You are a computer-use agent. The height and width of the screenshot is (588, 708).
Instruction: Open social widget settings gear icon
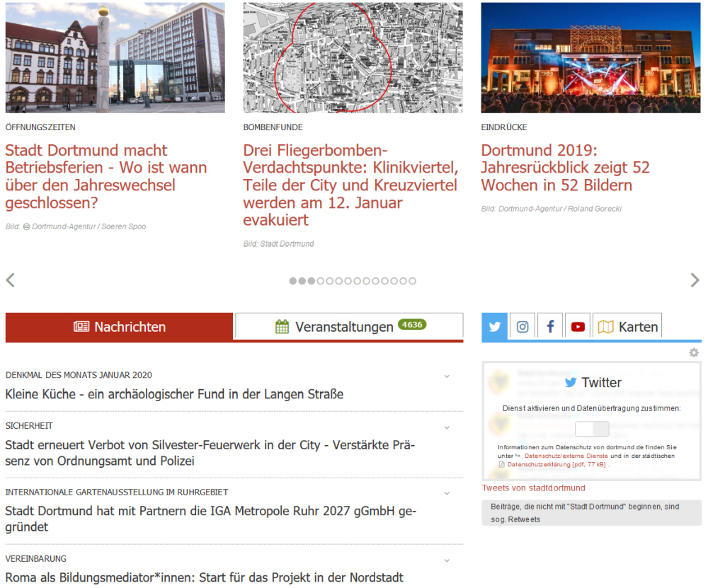tap(694, 352)
